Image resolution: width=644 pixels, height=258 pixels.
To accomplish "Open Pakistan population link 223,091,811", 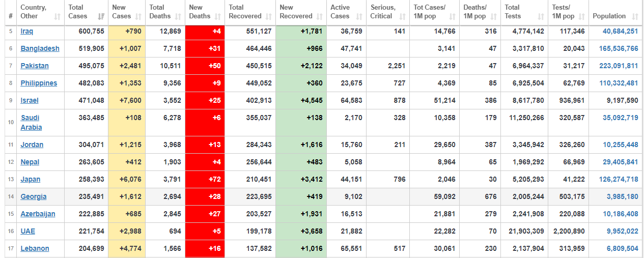I will pos(619,66).
